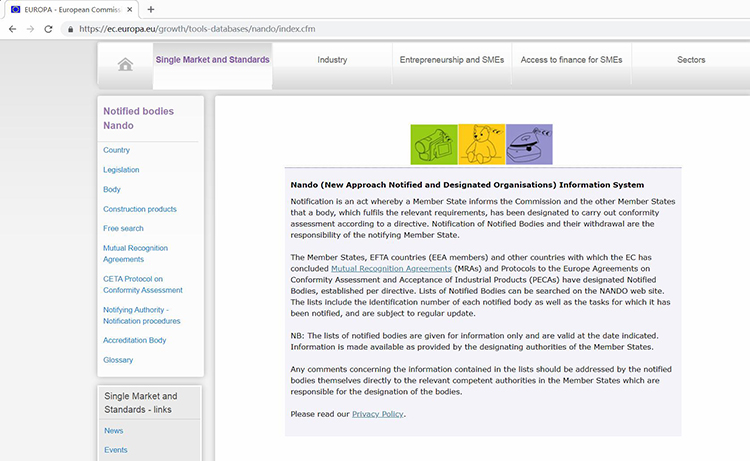Click the yellow teddy bear image
The width and height of the screenshot is (750, 461).
click(x=482, y=144)
